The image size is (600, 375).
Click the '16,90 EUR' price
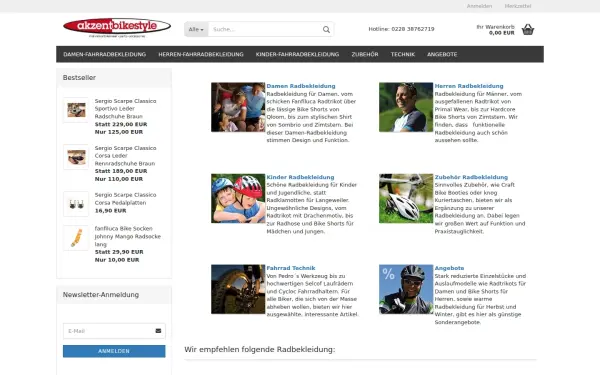pos(111,211)
